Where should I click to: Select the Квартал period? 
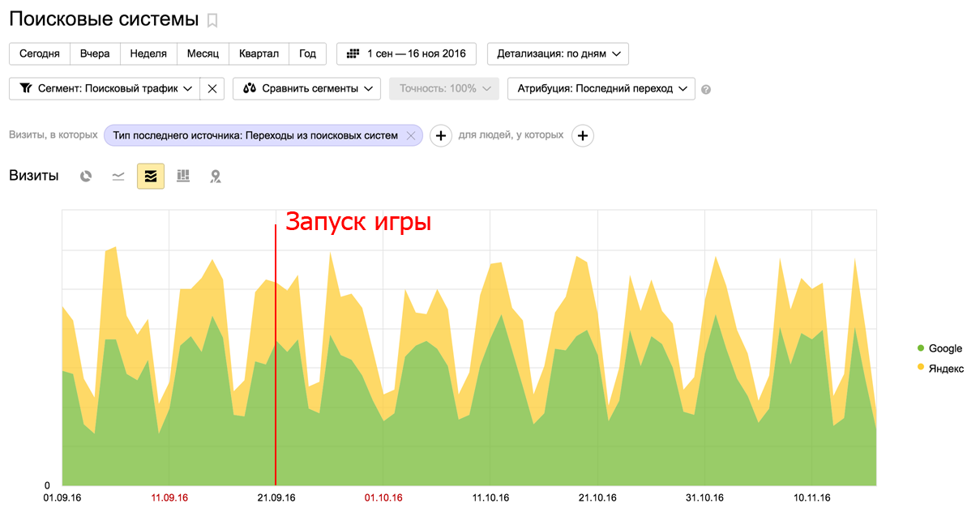[259, 53]
